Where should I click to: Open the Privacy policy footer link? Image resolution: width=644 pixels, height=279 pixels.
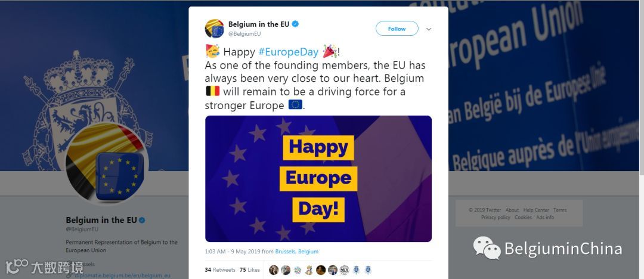point(496,218)
